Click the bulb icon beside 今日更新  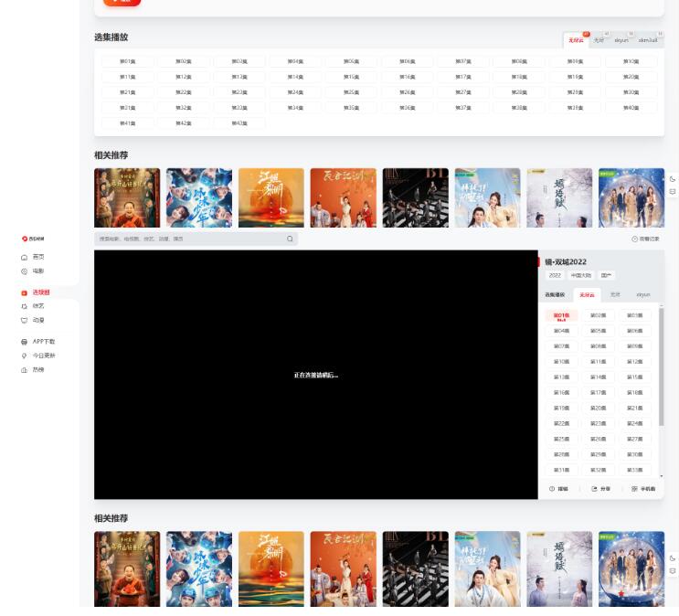pyautogui.click(x=25, y=356)
